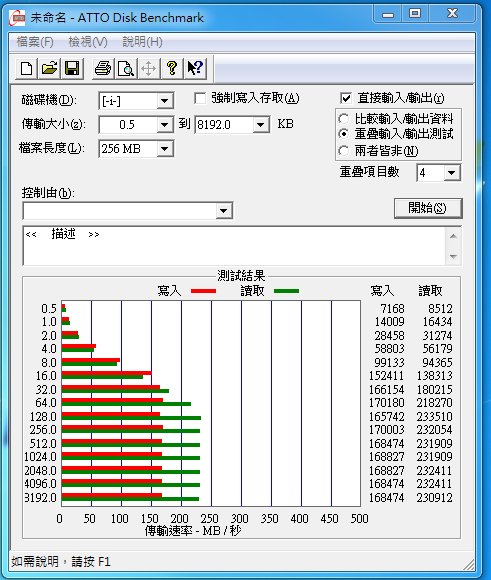This screenshot has height=580, width=491.
Task: Click the 8.0 row read value 94365
Action: (437, 362)
